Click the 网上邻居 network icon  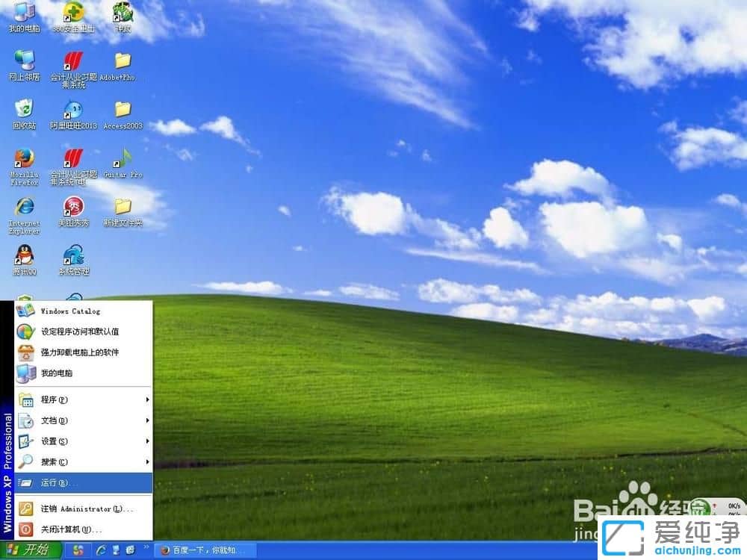(24, 60)
